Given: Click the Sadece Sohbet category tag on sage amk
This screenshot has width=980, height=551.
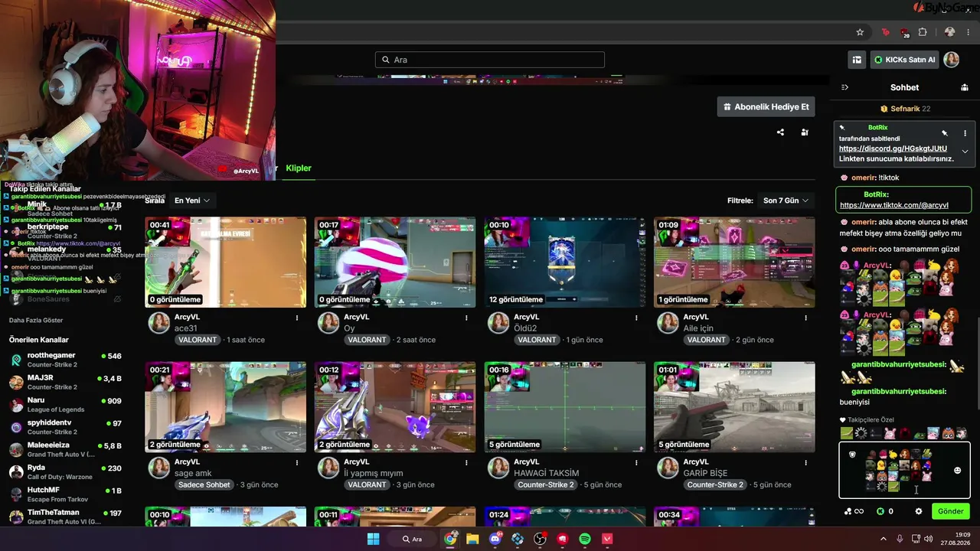Looking at the screenshot, I should pyautogui.click(x=204, y=484).
